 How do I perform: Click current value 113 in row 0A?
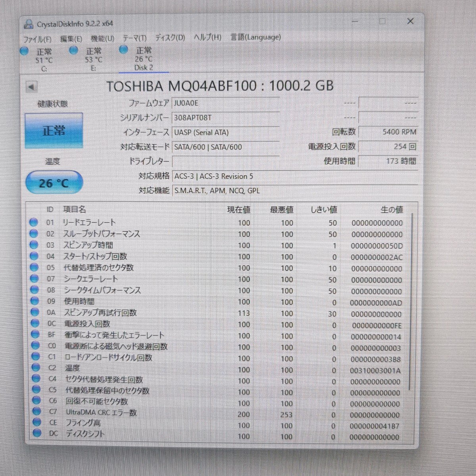pyautogui.click(x=244, y=313)
